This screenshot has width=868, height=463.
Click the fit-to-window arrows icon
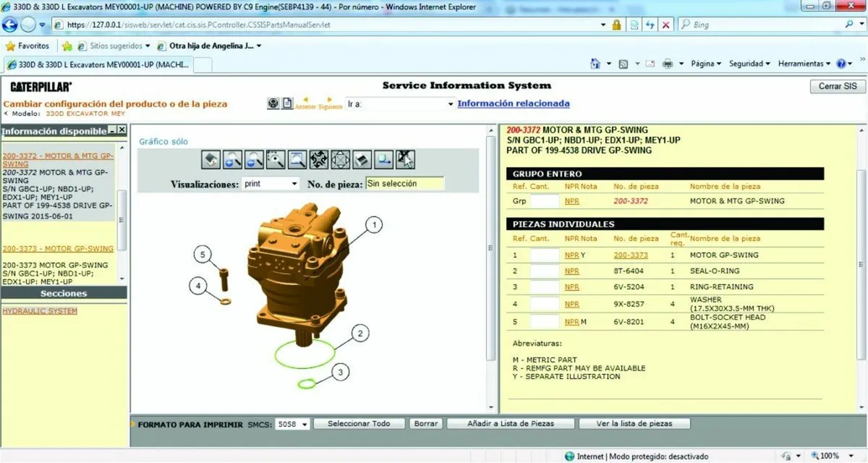[x=319, y=159]
